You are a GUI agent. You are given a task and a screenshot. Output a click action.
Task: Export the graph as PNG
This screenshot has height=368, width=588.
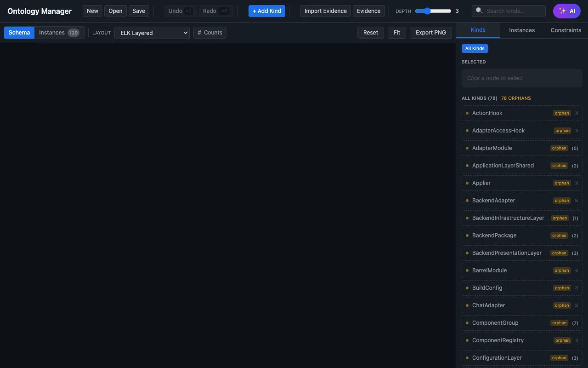click(430, 33)
